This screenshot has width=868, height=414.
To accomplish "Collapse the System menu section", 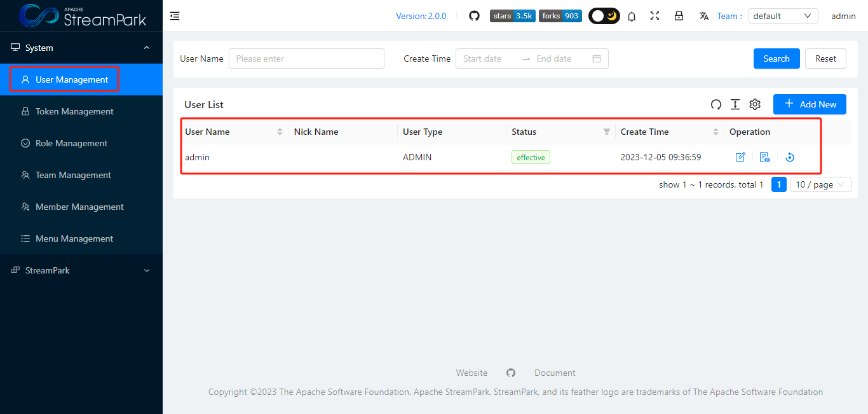I will click(81, 48).
